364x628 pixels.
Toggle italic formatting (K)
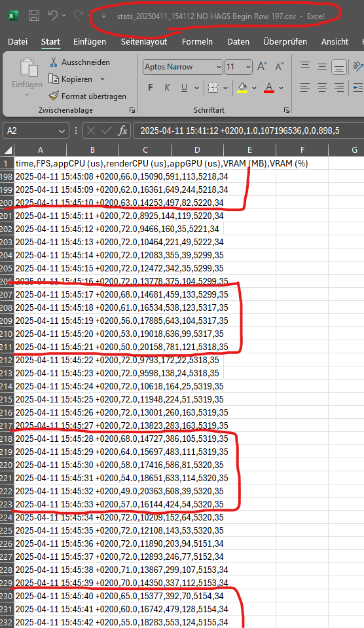pyautogui.click(x=167, y=87)
